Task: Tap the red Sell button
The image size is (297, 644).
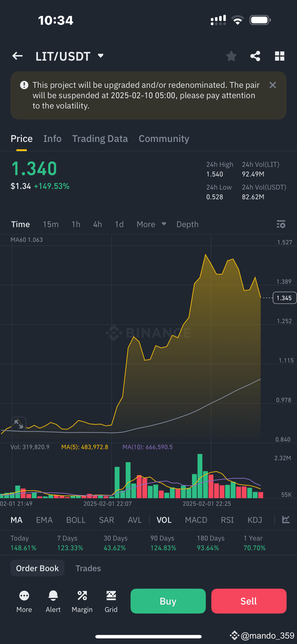Action: [249, 601]
